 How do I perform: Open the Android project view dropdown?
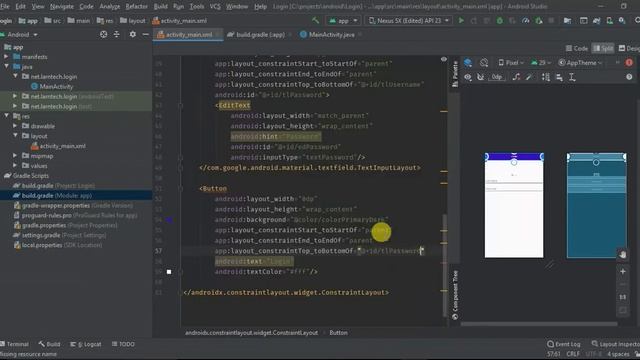coord(19,35)
